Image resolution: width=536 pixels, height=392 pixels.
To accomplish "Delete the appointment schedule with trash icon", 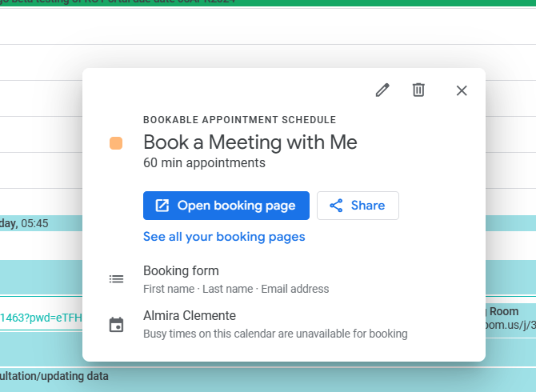I will pos(418,90).
